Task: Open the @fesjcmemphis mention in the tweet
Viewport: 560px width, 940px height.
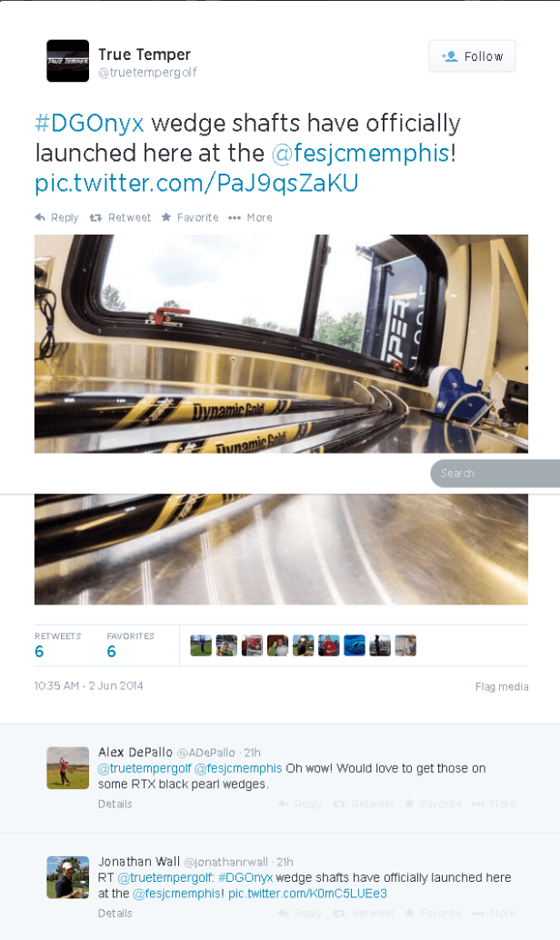Action: tap(360, 153)
